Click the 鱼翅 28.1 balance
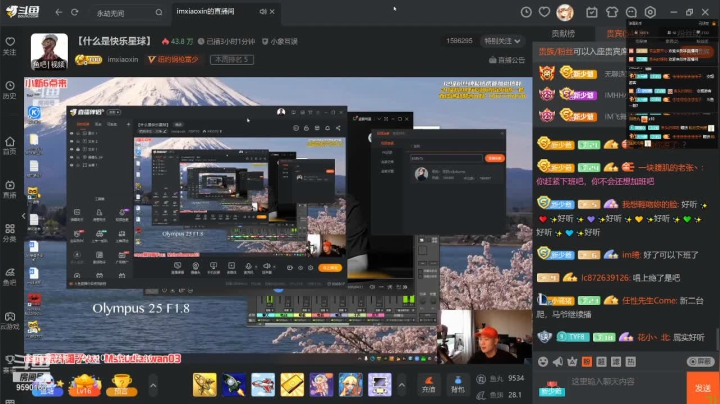This screenshot has height=404, width=720. click(x=500, y=395)
